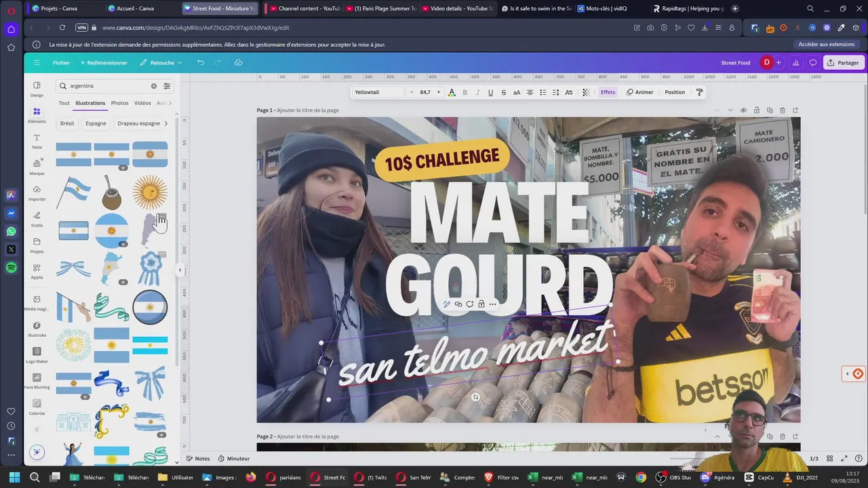Screen dimensions: 868x488
Task: Move page 2 up with chevron
Action: point(717,436)
